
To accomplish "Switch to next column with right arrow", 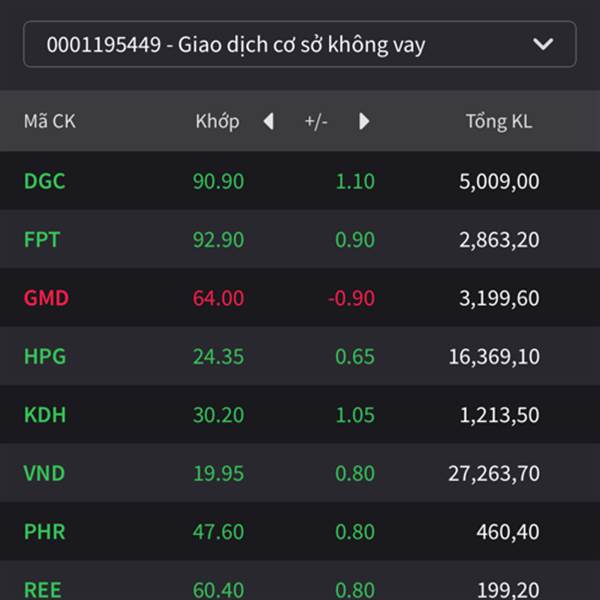I will pos(364,121).
